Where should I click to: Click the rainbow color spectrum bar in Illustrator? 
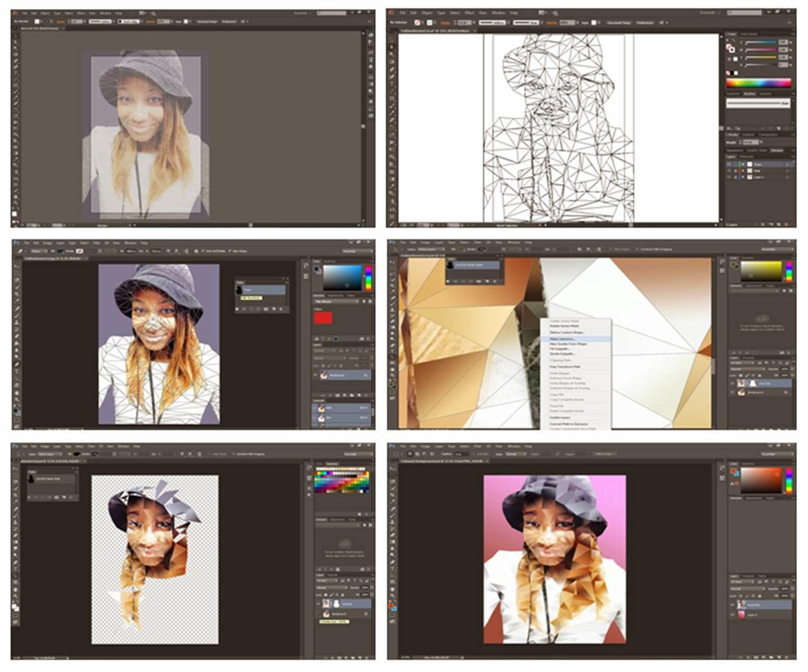coord(758,83)
